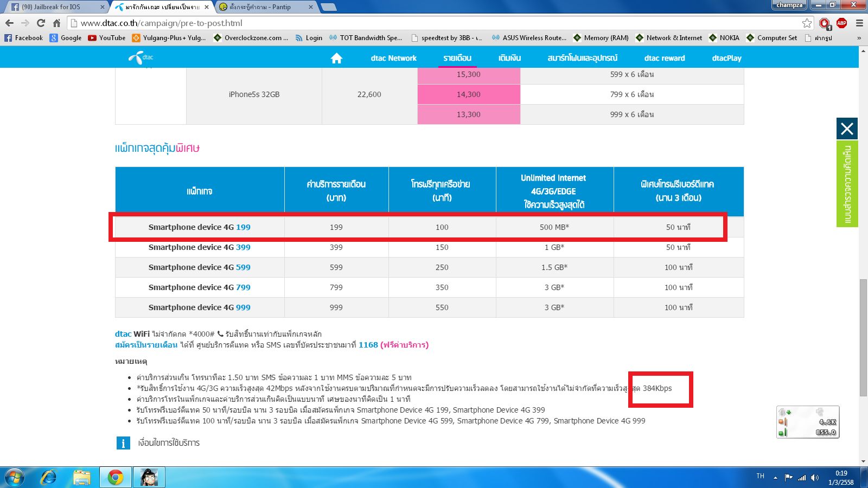Open Windows Explorer from the taskbar

pyautogui.click(x=82, y=477)
